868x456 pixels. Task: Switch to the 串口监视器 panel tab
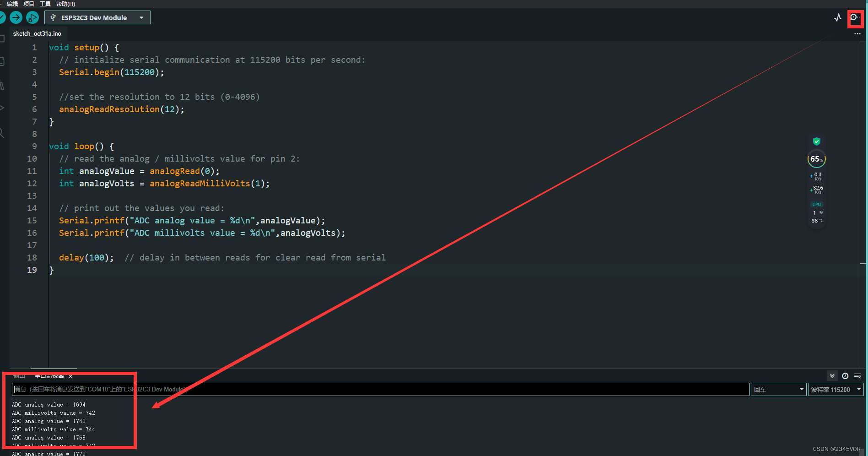[49, 376]
